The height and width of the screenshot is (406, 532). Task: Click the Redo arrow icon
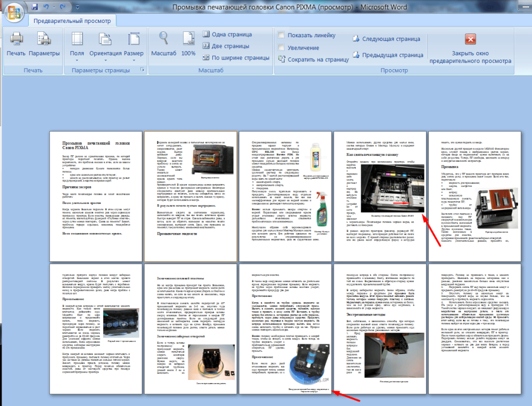click(x=62, y=7)
